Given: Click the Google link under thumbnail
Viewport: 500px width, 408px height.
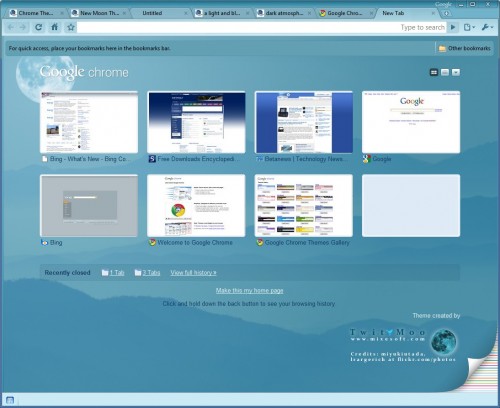Looking at the screenshot, I should 382,159.
